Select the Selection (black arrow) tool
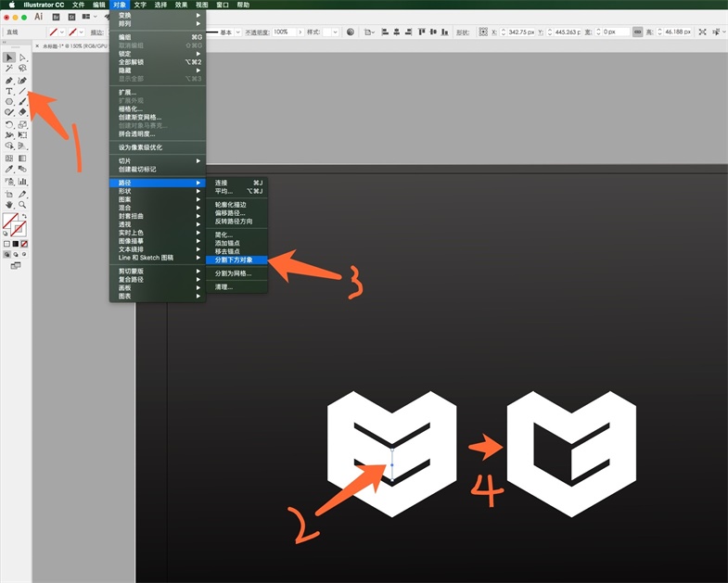 click(x=9, y=57)
